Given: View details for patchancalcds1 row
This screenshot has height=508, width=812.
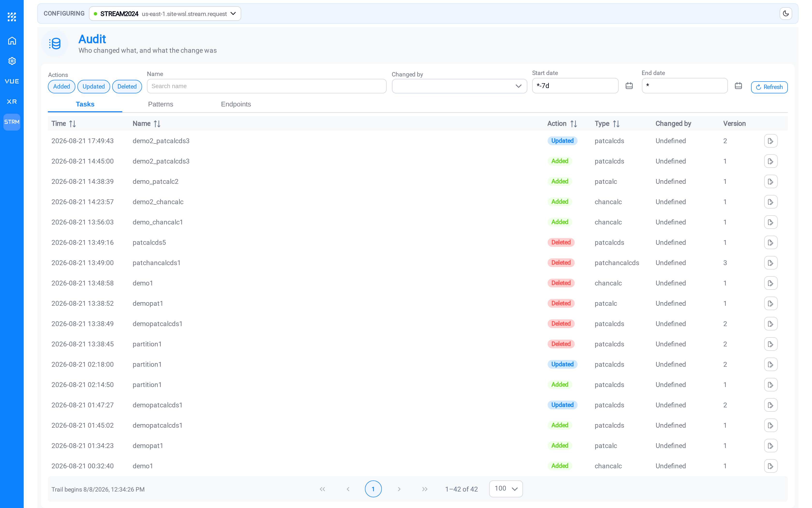Looking at the screenshot, I should 771,263.
